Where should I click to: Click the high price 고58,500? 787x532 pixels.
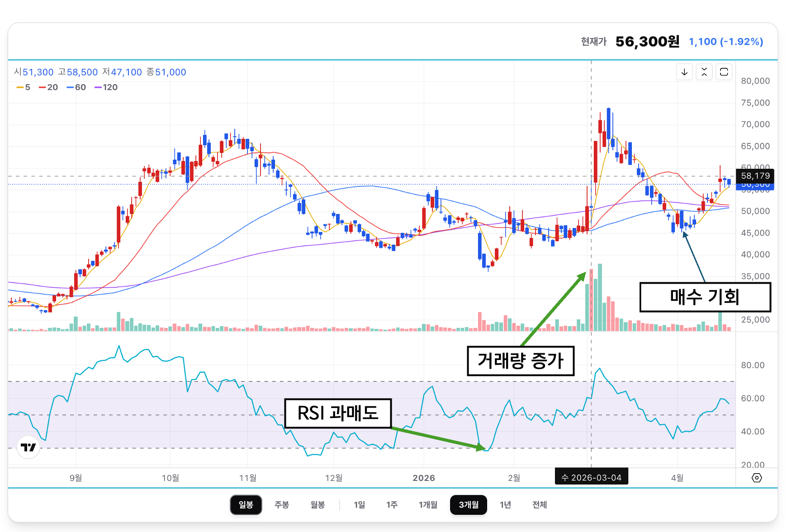tap(78, 72)
